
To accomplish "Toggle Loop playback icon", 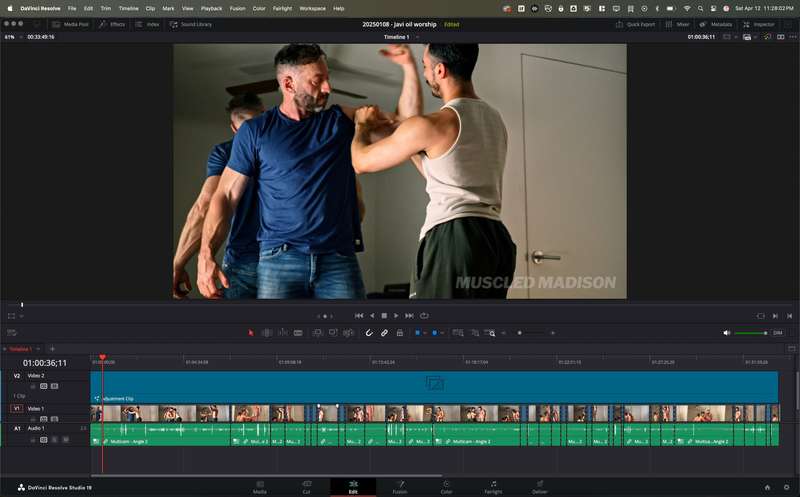I will coord(424,315).
